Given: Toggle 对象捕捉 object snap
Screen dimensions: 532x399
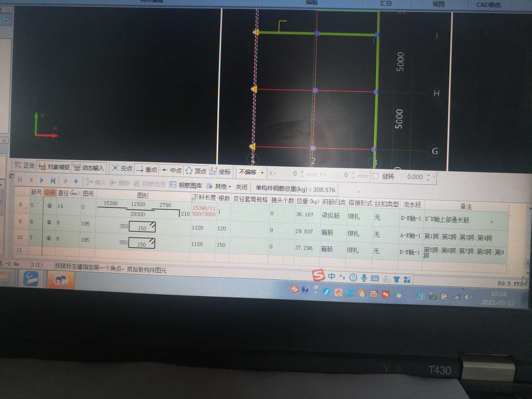Looking at the screenshot, I should 54,167.
